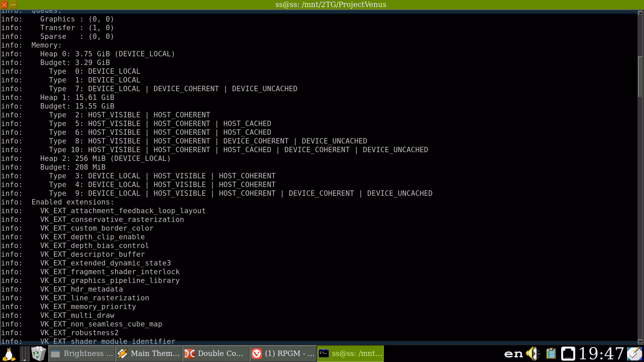644x362 pixels.
Task: Click the yellow minimize window button
Action: coord(13,5)
